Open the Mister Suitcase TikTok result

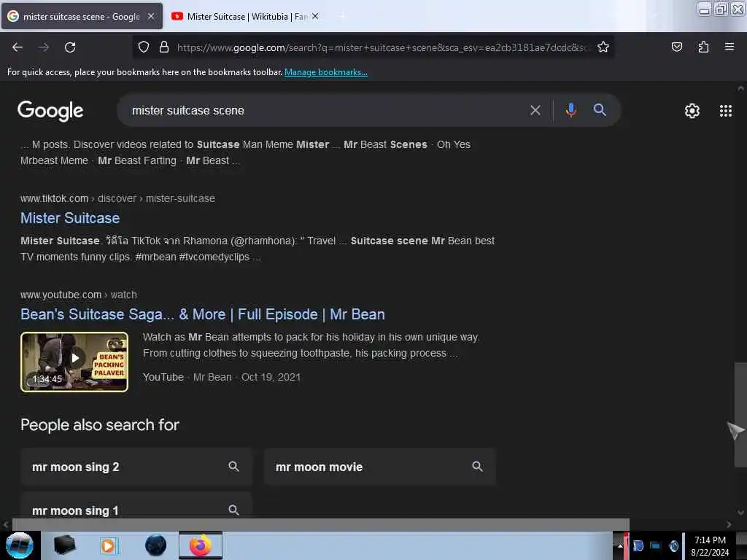pos(70,218)
